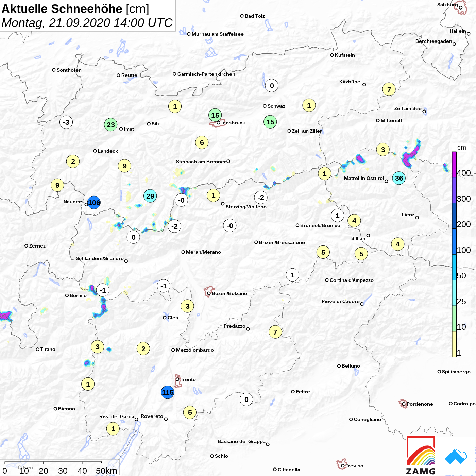Viewport: 476px width, 476px height.
Task: Click the Innsbruck city label
Action: click(233, 123)
